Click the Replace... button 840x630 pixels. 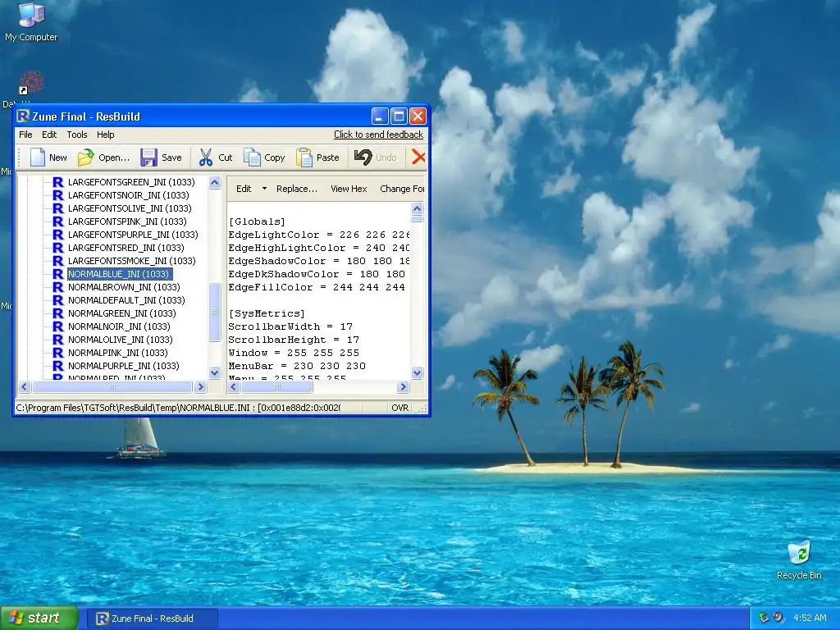[297, 189]
